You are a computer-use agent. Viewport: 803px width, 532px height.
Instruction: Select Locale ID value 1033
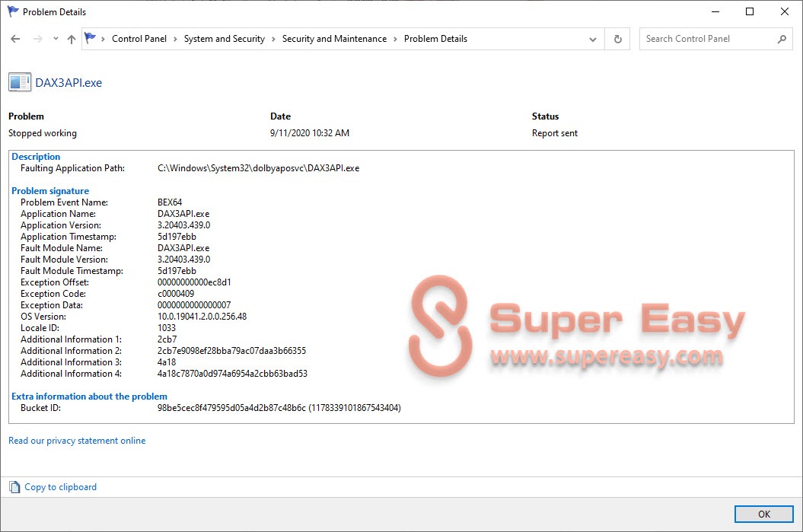click(167, 328)
